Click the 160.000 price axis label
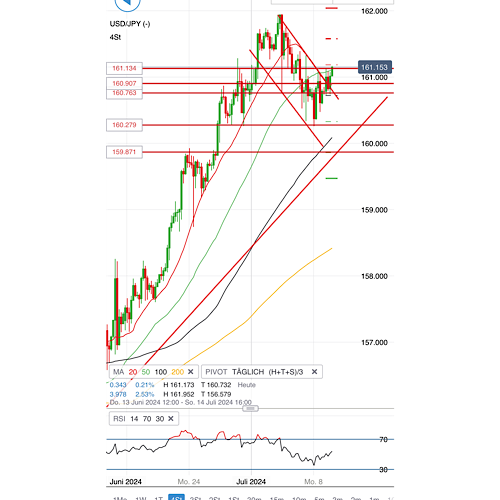 374,144
